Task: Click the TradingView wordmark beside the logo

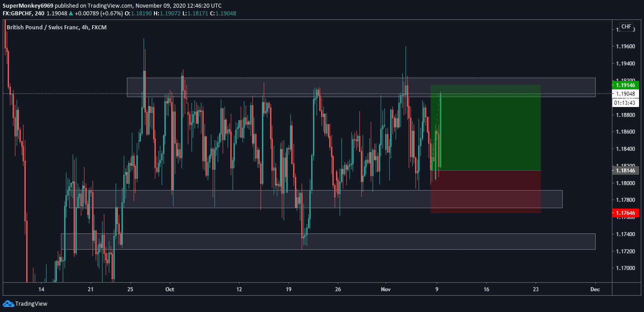Action: (x=31, y=304)
